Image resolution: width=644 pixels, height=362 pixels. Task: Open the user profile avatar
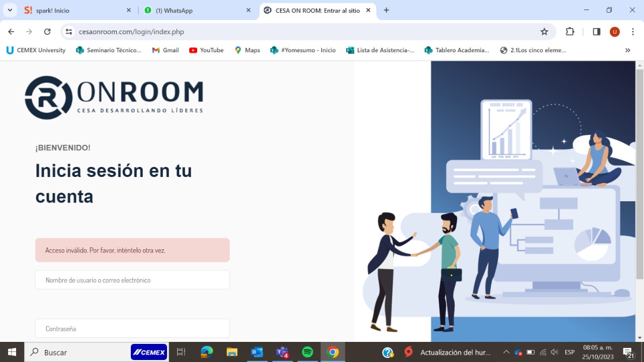pyautogui.click(x=614, y=32)
